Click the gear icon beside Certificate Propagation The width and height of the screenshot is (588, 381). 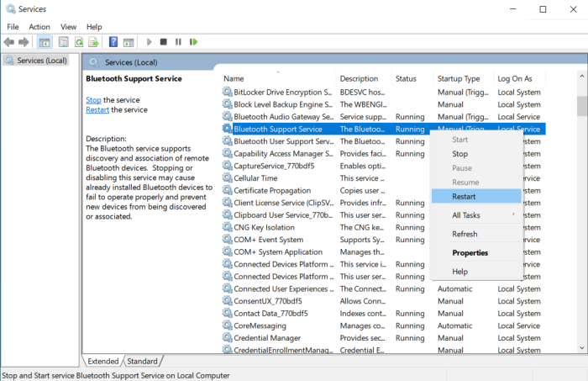coord(227,190)
